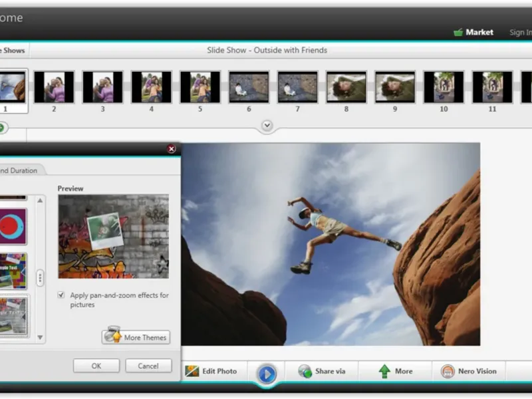Select slide thumbnail number 7
The height and width of the screenshot is (399, 532).
(x=297, y=87)
